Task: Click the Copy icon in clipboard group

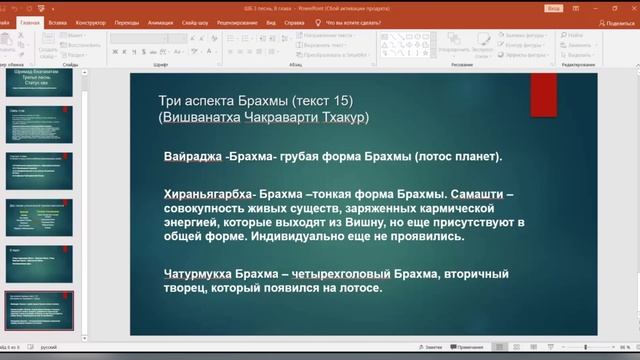Action: point(21,45)
